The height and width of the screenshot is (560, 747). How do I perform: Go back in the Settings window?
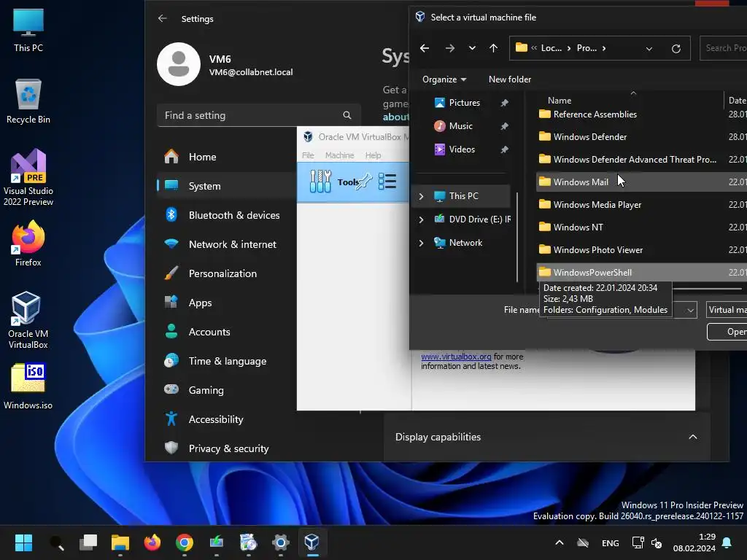click(x=163, y=18)
